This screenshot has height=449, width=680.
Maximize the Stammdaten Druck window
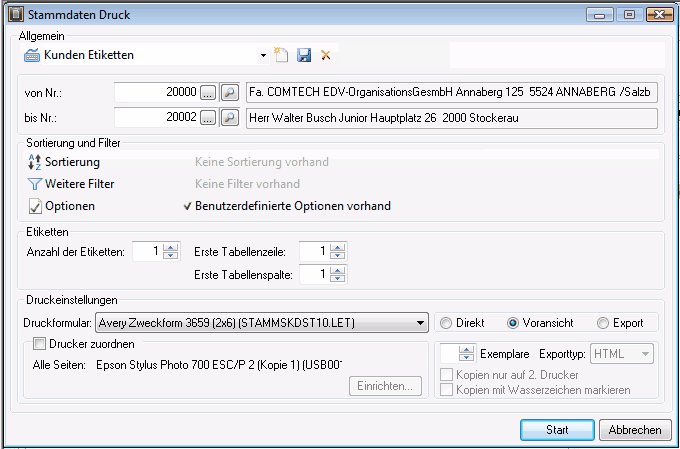click(629, 15)
